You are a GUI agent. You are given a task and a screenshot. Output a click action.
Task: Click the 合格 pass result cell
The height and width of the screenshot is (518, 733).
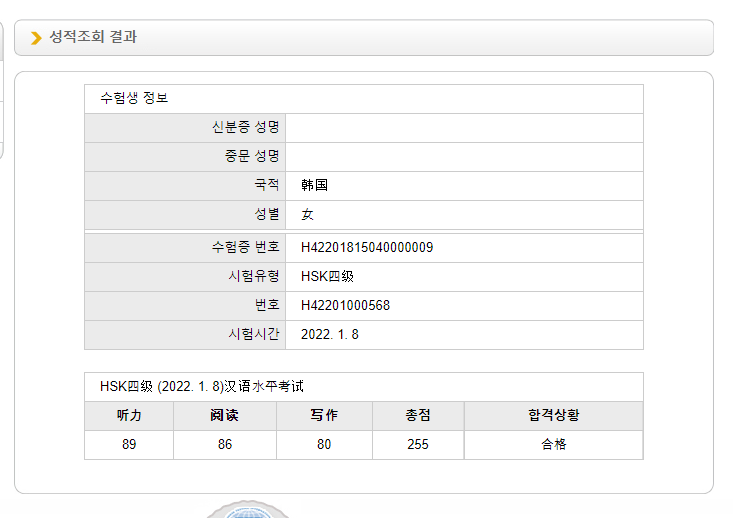553,445
